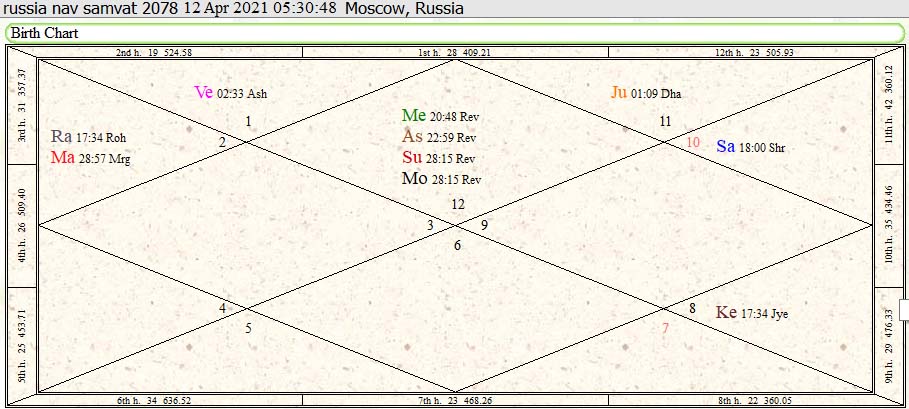Select the 12th h. label on top border

click(x=753, y=52)
